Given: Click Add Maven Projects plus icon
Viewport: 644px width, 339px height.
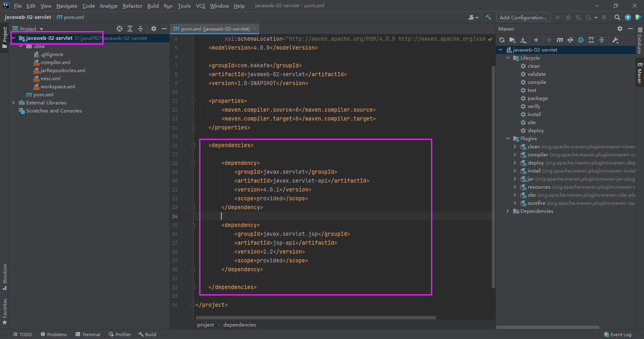Looking at the screenshot, I should [x=536, y=40].
